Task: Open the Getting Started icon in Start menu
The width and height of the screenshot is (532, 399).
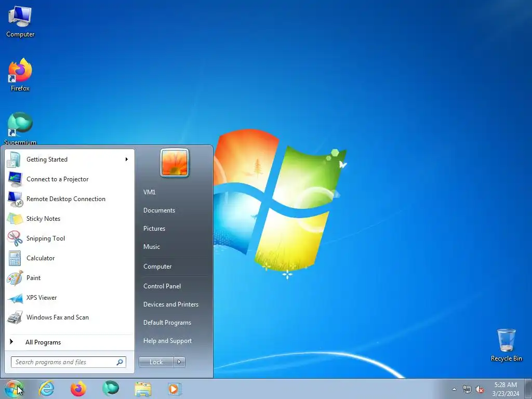Action: 14,159
